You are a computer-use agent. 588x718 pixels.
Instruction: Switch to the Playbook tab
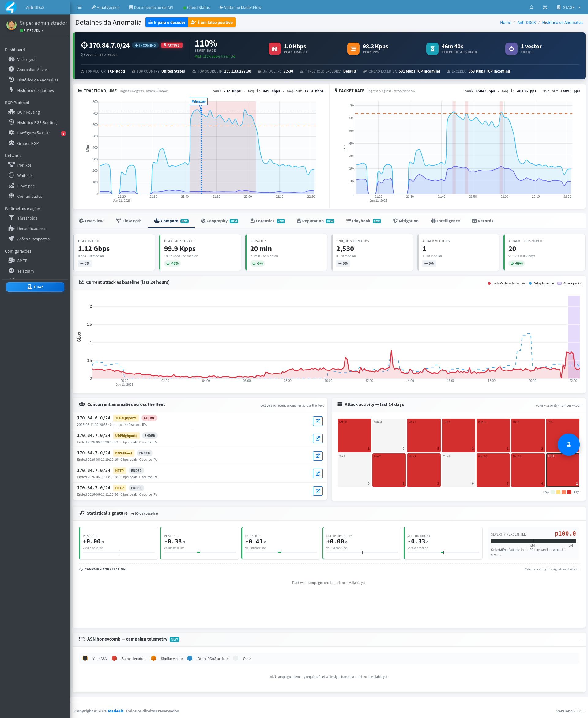364,221
